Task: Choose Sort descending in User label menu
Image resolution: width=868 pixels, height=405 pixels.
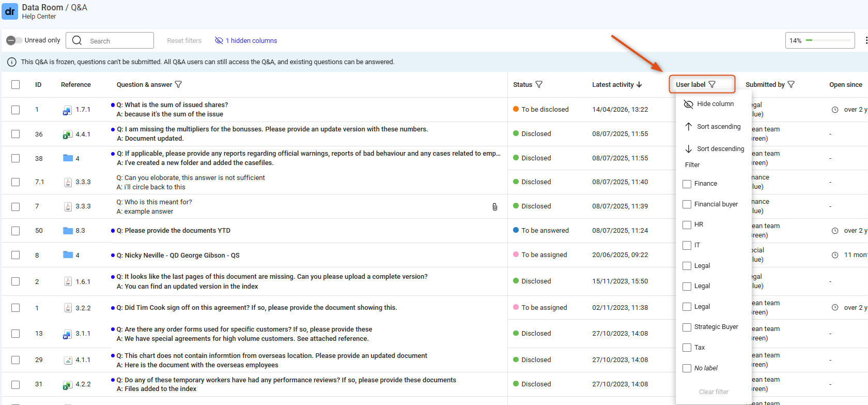Action: tap(714, 149)
